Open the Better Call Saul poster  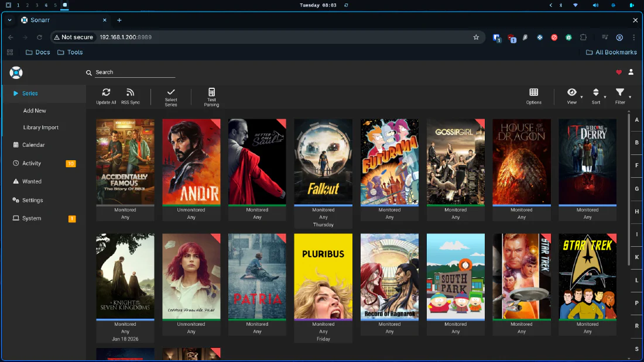(257, 162)
